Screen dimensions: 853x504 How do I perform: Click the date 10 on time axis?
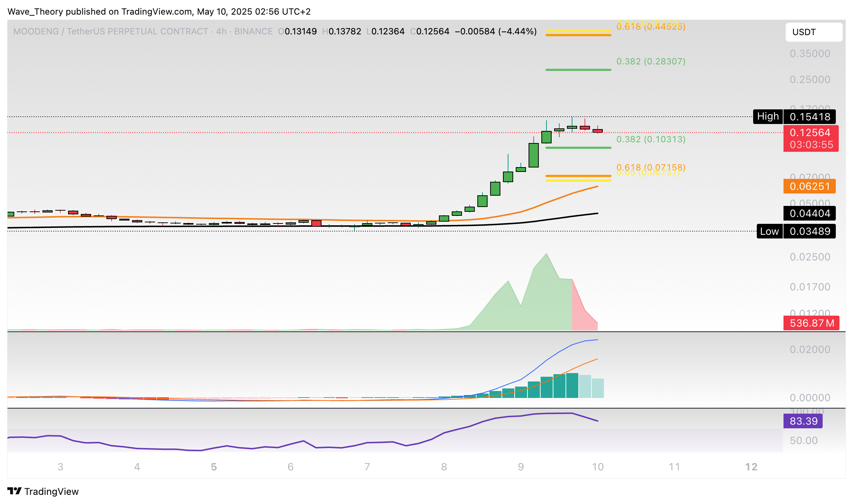[597, 467]
